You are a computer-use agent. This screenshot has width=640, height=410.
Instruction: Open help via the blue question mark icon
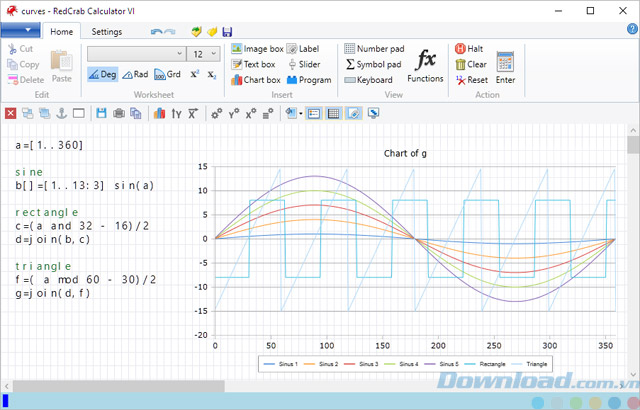632,29
